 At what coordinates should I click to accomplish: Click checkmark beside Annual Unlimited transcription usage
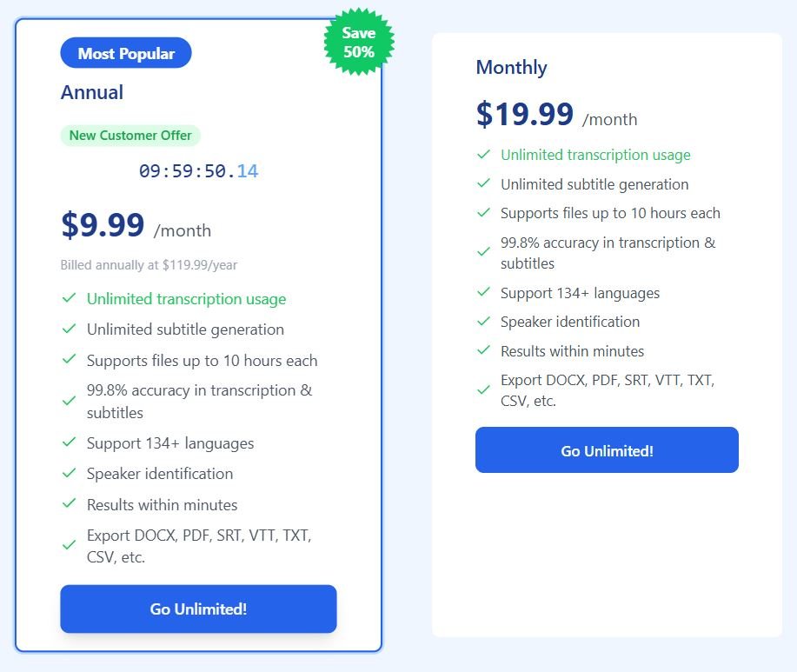point(69,298)
